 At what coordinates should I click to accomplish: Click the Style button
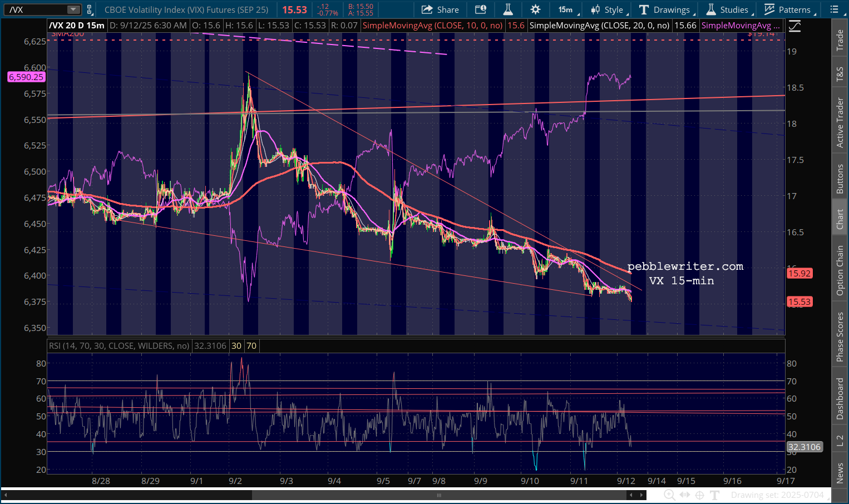pos(607,9)
